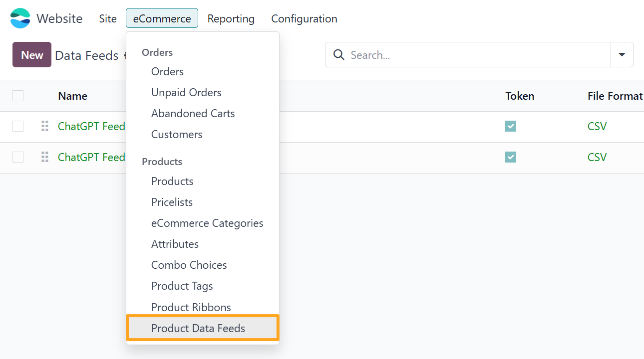
Task: Open eCommerce Categories menu entry
Action: click(x=203, y=223)
